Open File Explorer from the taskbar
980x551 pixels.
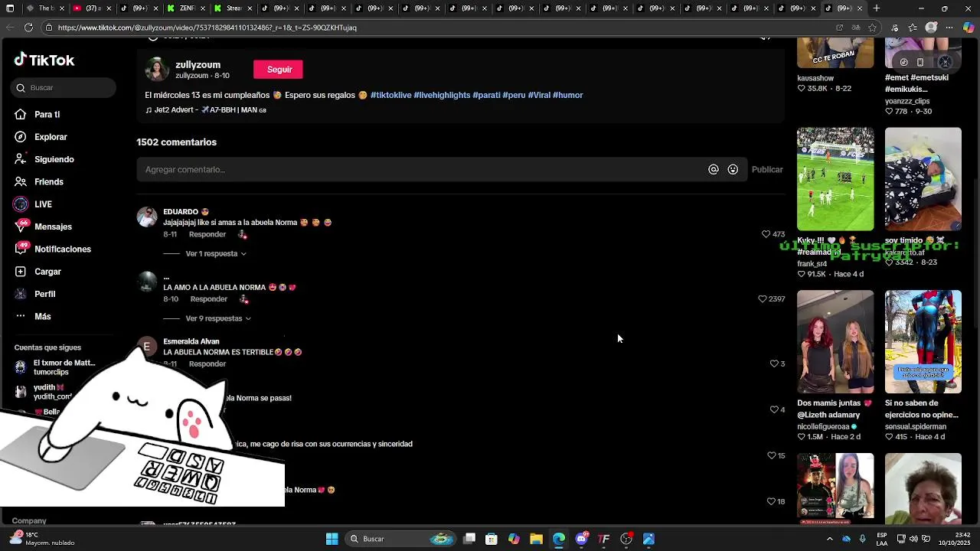[536, 539]
